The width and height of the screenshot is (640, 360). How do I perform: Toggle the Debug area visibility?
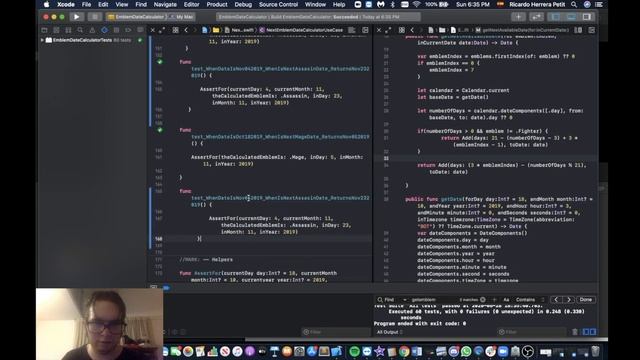tap(571, 17)
